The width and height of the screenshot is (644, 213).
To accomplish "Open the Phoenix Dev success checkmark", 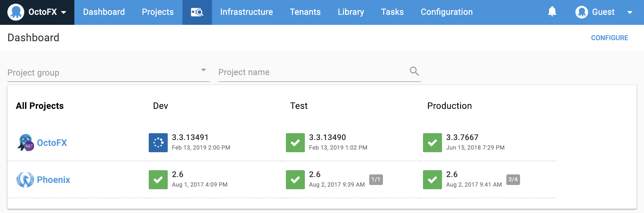I will [158, 180].
